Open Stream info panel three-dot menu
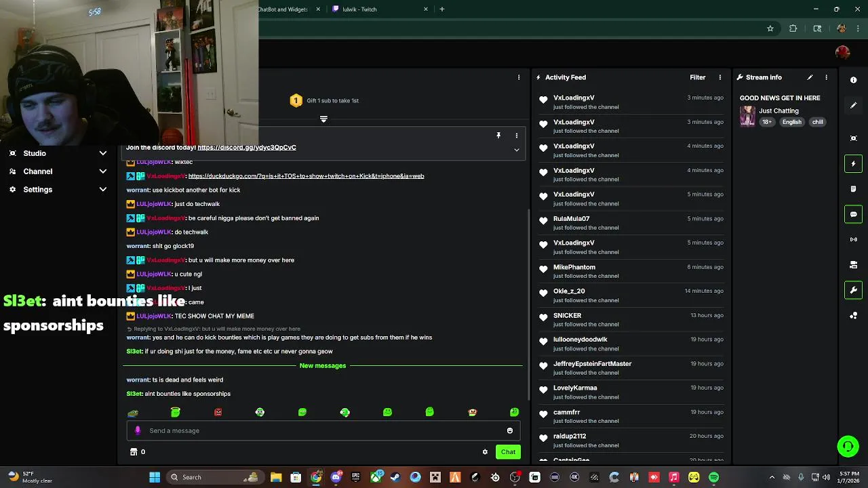Viewport: 868px width, 488px height. coord(826,77)
